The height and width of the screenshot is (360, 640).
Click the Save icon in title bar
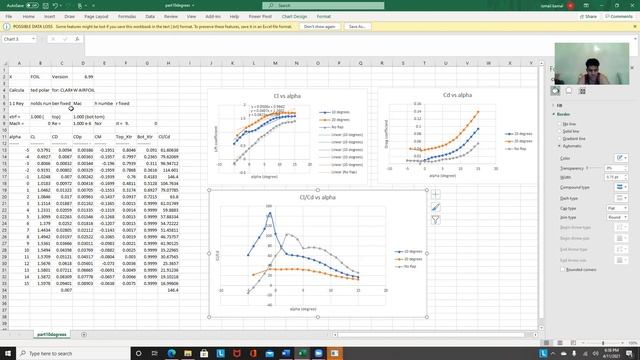point(46,6)
